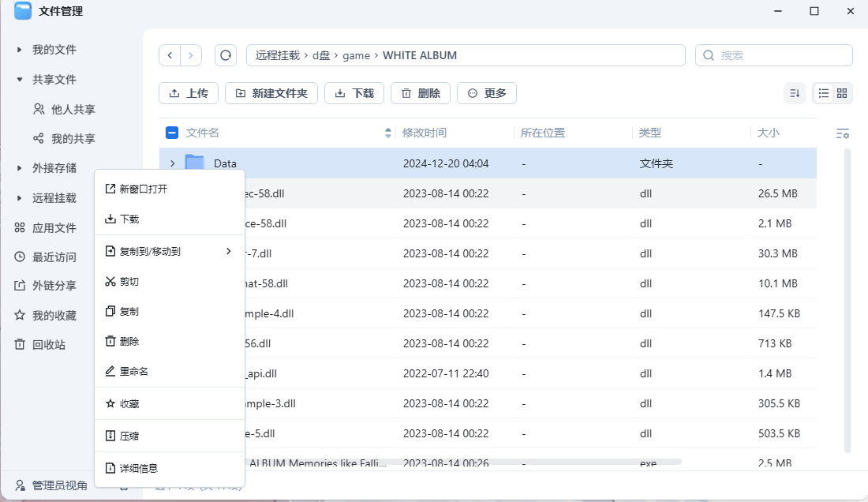Switch to list view layout

823,93
